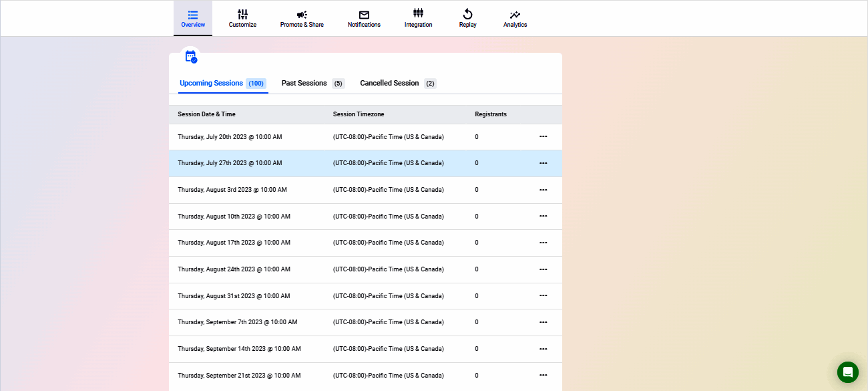This screenshot has height=391, width=868.
Task: Open the Integration icon
Action: (418, 13)
